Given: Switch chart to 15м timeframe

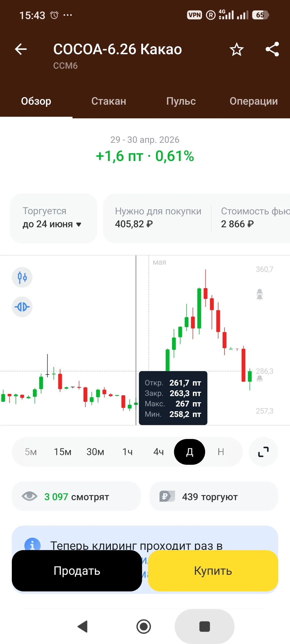Looking at the screenshot, I should [63, 452].
